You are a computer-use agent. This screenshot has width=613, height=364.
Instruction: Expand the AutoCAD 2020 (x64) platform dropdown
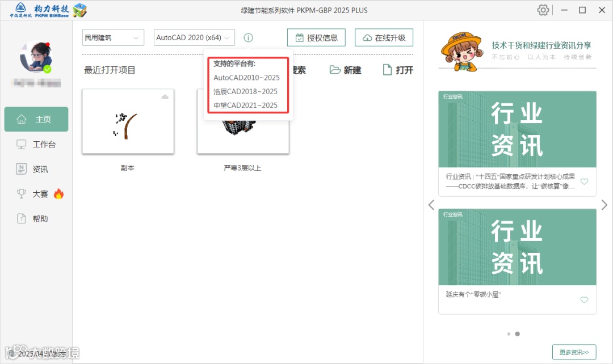[x=194, y=37]
